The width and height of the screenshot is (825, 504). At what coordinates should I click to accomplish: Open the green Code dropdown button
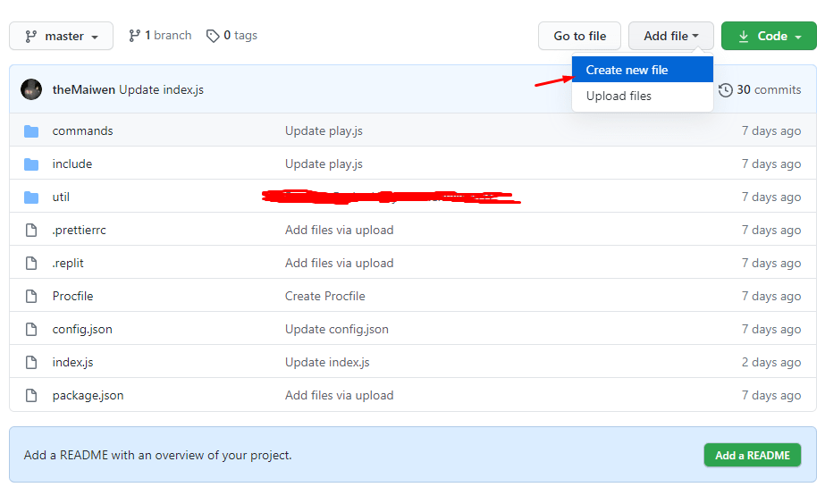coord(769,36)
